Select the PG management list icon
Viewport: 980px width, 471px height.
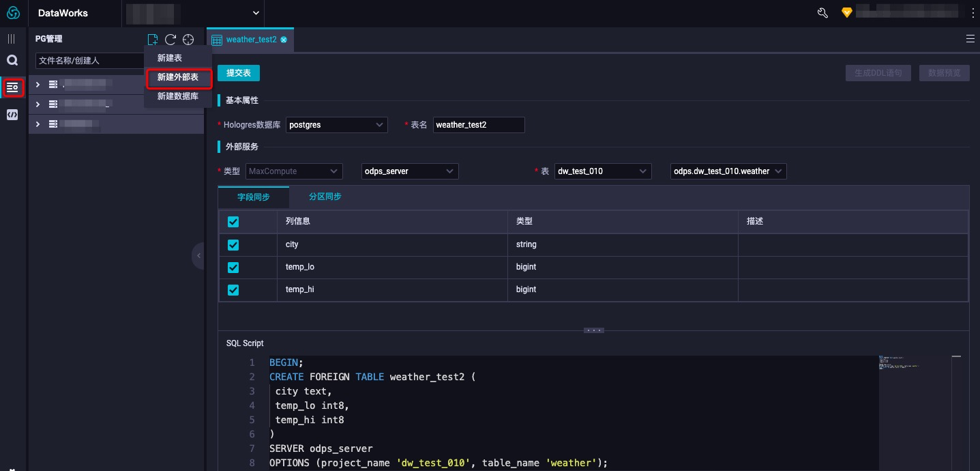(x=12, y=87)
